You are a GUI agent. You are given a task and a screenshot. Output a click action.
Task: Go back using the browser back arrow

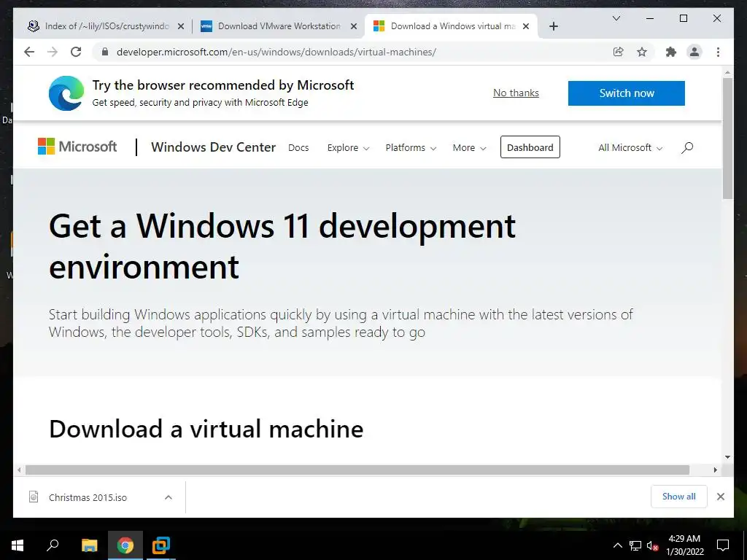(29, 52)
